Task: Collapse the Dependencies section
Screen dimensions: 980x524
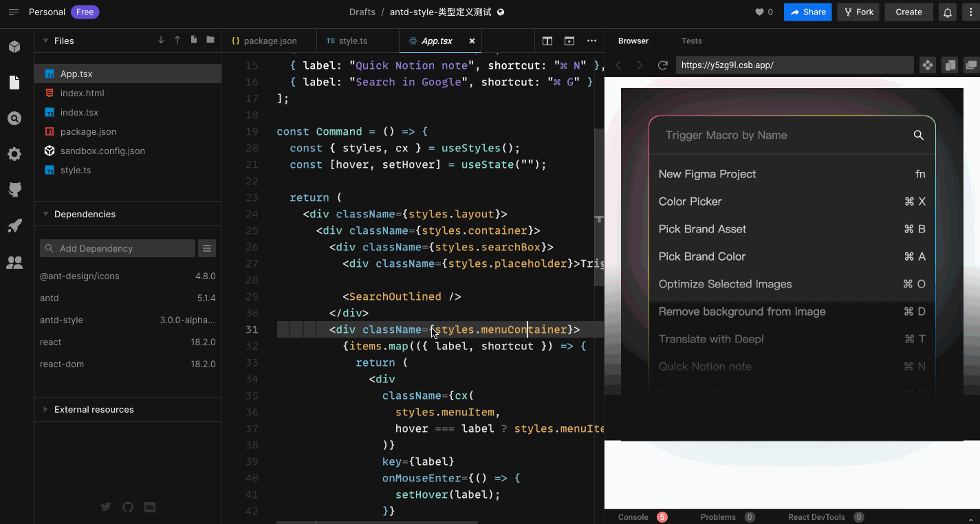Action: pos(45,214)
